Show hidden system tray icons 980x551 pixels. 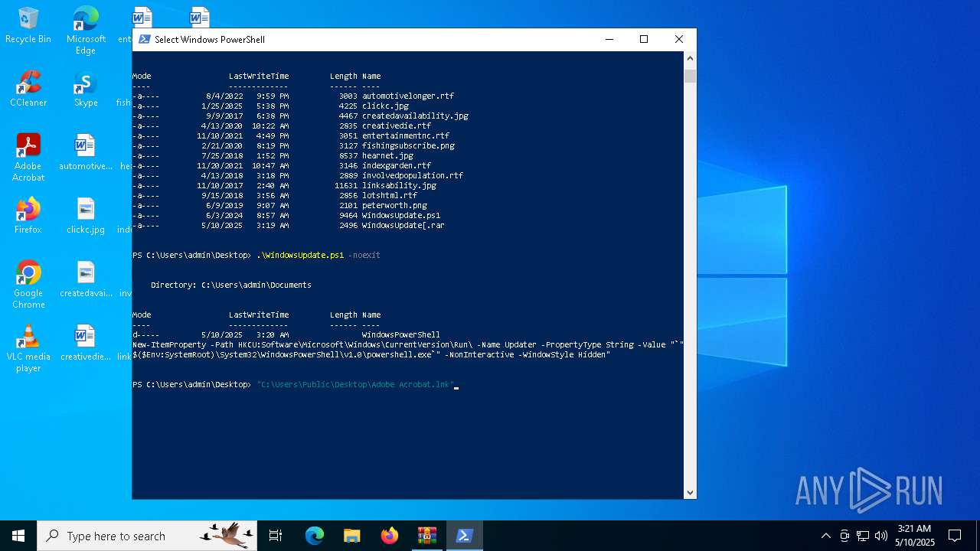click(825, 536)
